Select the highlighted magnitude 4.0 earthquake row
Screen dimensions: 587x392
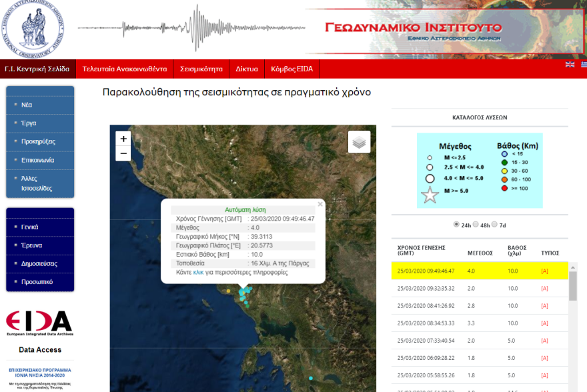pyautogui.click(x=477, y=271)
